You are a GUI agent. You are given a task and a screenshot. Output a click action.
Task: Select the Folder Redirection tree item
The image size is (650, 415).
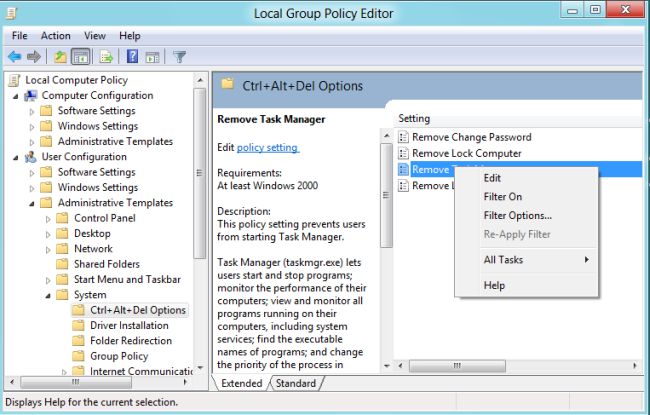click(131, 341)
